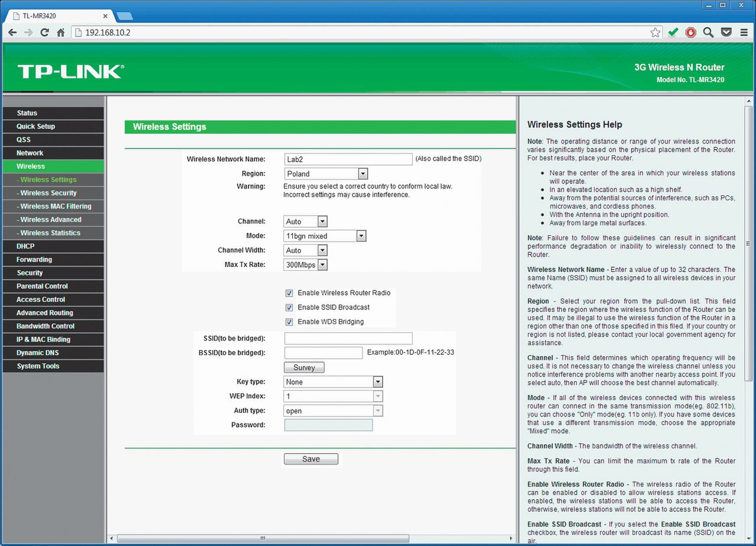
Task: Open the QSS menu item
Action: (53, 139)
